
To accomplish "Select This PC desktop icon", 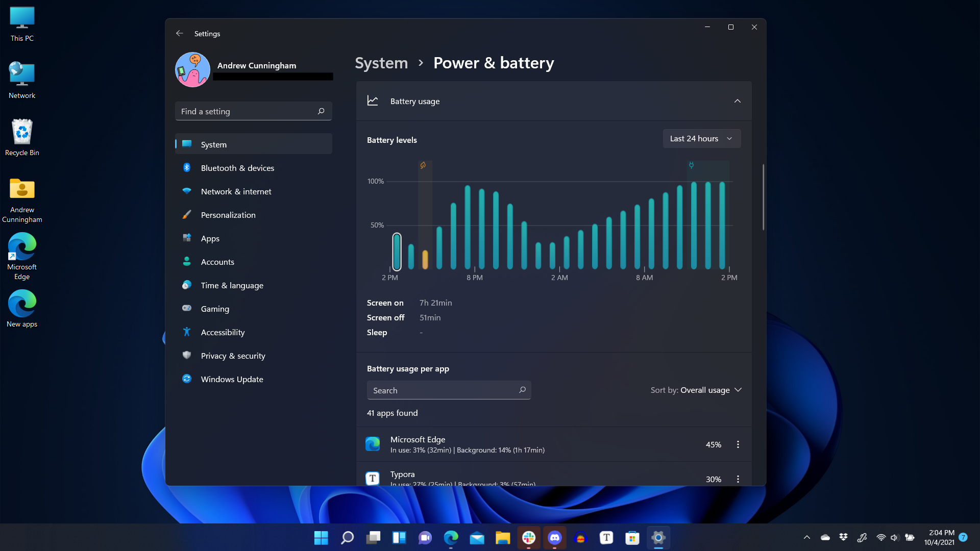I will (x=22, y=24).
